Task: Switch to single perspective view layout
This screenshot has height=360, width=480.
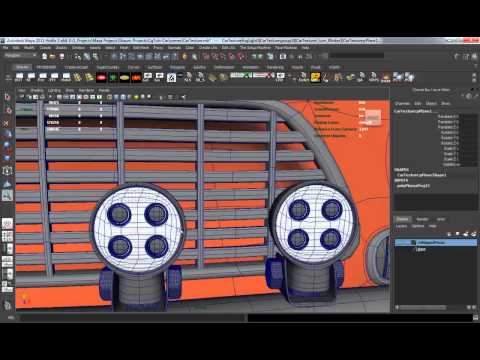Action: [7, 223]
